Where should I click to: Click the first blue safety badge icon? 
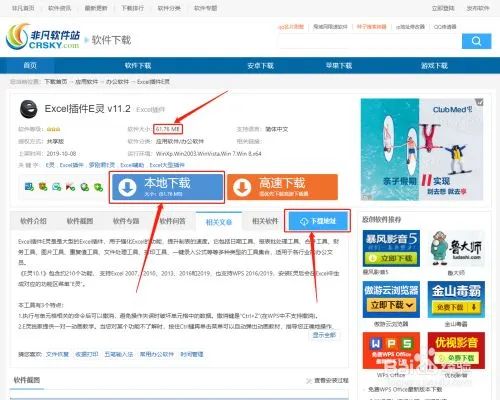[29, 187]
